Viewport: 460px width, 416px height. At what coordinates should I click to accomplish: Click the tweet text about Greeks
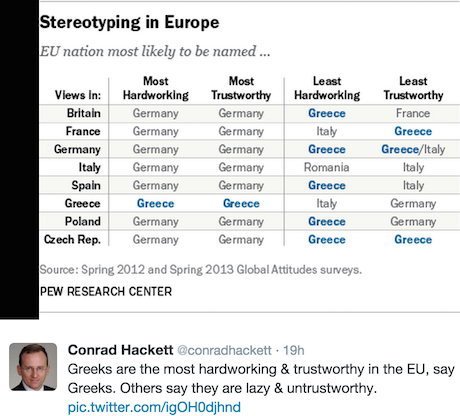[261, 379]
